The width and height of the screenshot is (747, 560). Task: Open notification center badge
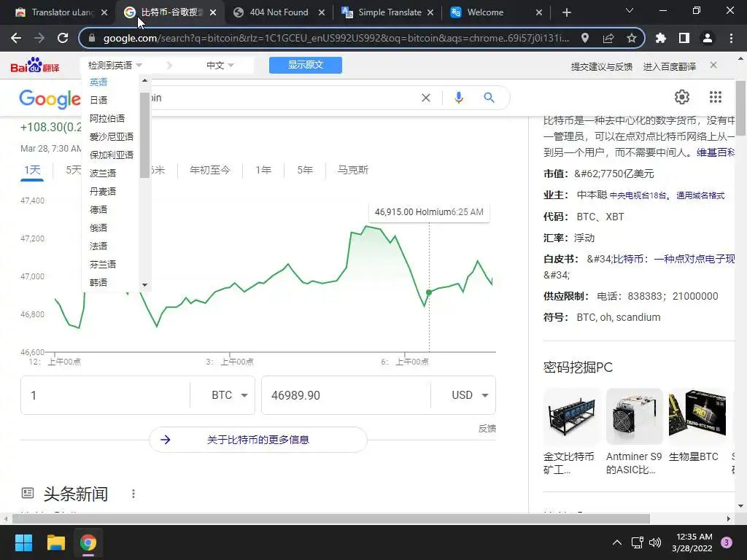727,542
